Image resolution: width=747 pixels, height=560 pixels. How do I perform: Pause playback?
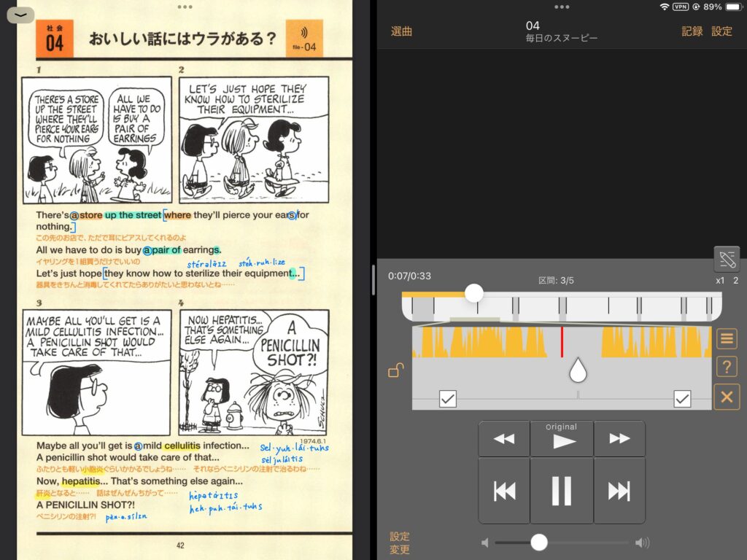(562, 491)
